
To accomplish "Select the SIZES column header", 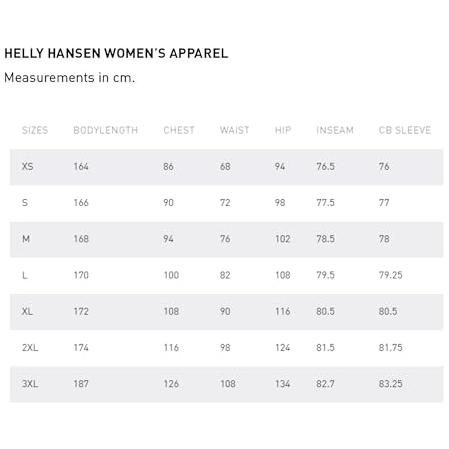I will pyautogui.click(x=35, y=130).
